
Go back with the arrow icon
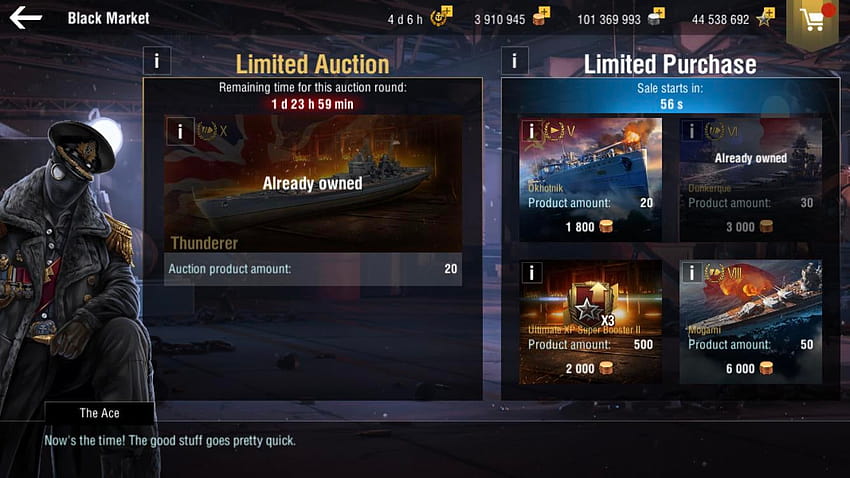(25, 18)
